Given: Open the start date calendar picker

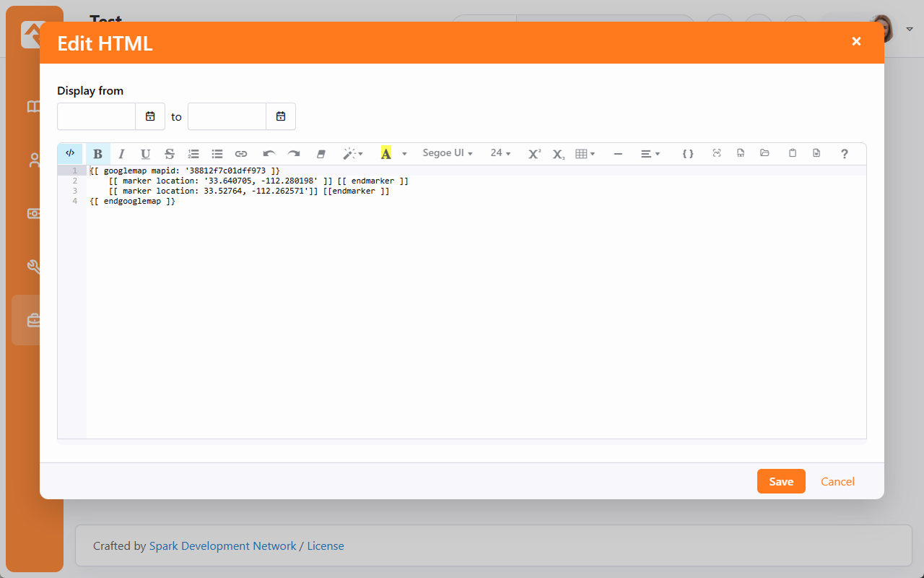Looking at the screenshot, I should 150,116.
